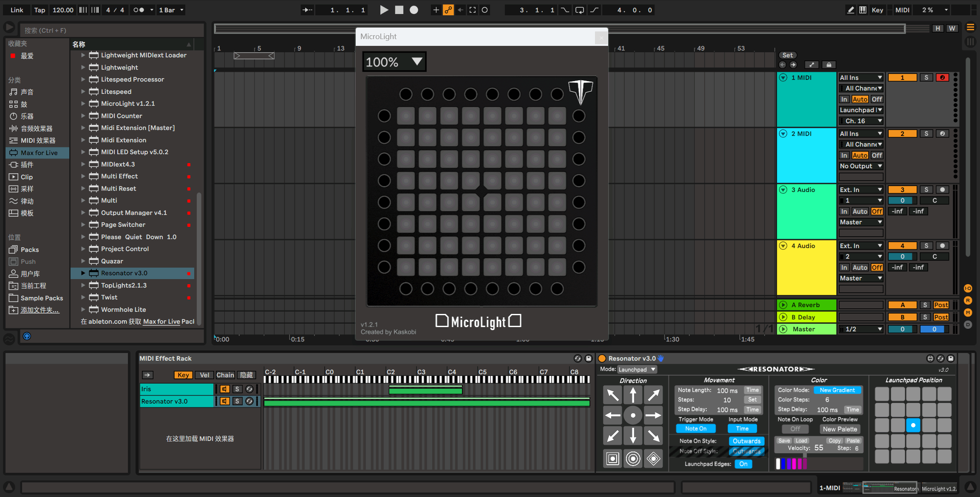Open the 100% zoom dropdown in the MicroLight window
This screenshot has height=497, width=980.
tap(393, 61)
